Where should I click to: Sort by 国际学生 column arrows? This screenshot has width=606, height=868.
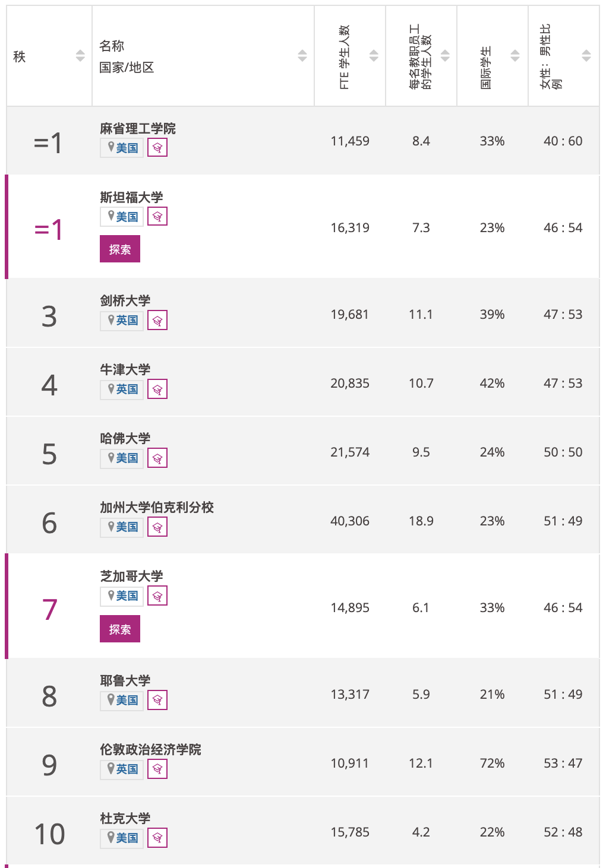pos(515,56)
